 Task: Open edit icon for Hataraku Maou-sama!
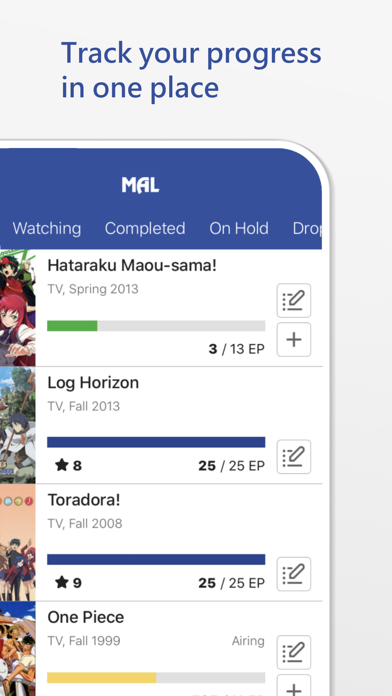(293, 301)
